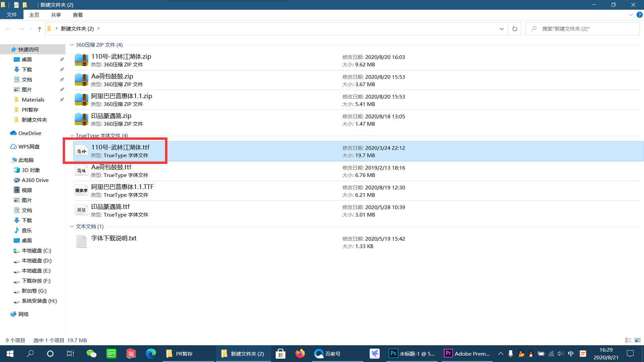Open 本地磁盘 (D:) in navigation pane
644x362 pixels.
tap(36, 260)
